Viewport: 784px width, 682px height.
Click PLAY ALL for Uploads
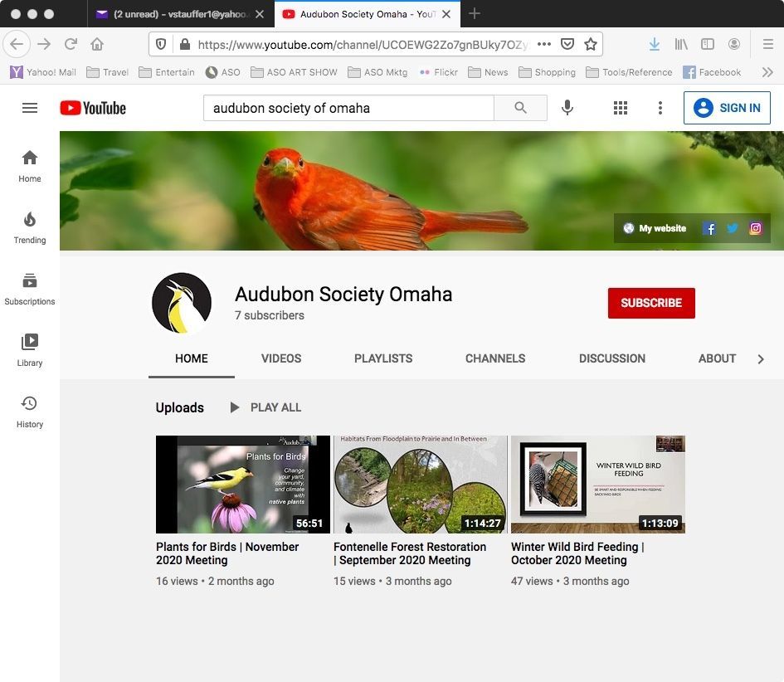(x=265, y=407)
